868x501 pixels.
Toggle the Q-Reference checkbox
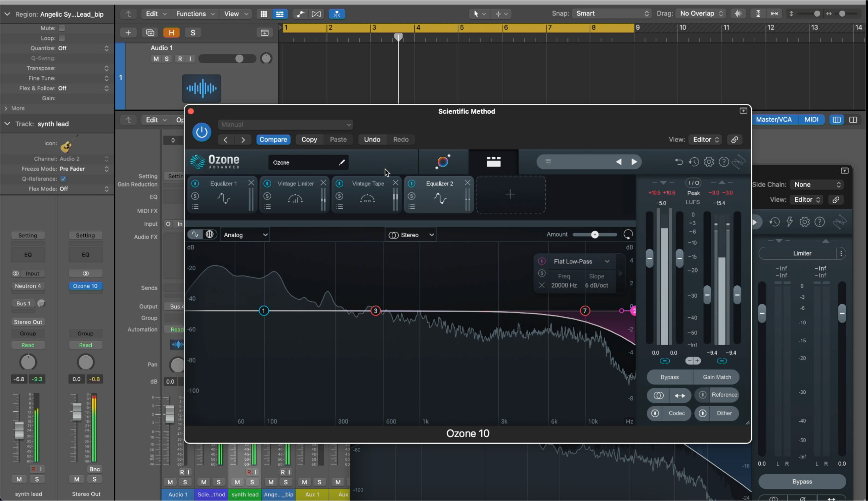63,178
